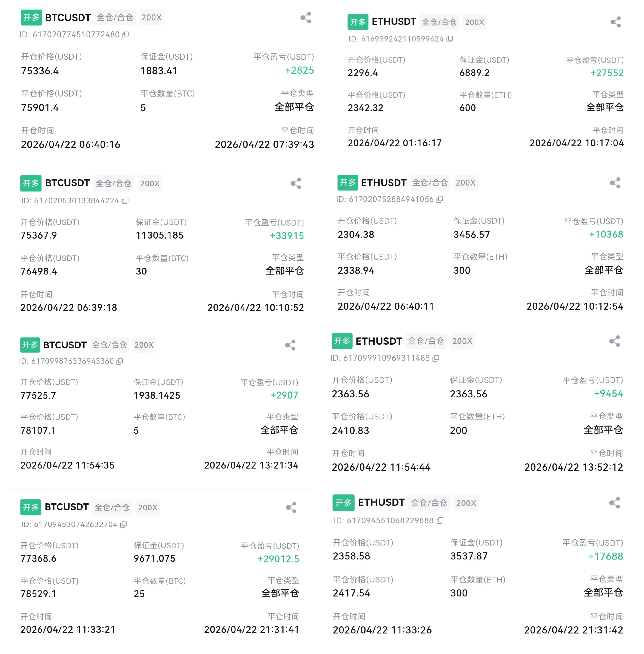Click the 200X leverage tag on first BTCUSDT card
The height and width of the screenshot is (654, 644).
(x=151, y=18)
